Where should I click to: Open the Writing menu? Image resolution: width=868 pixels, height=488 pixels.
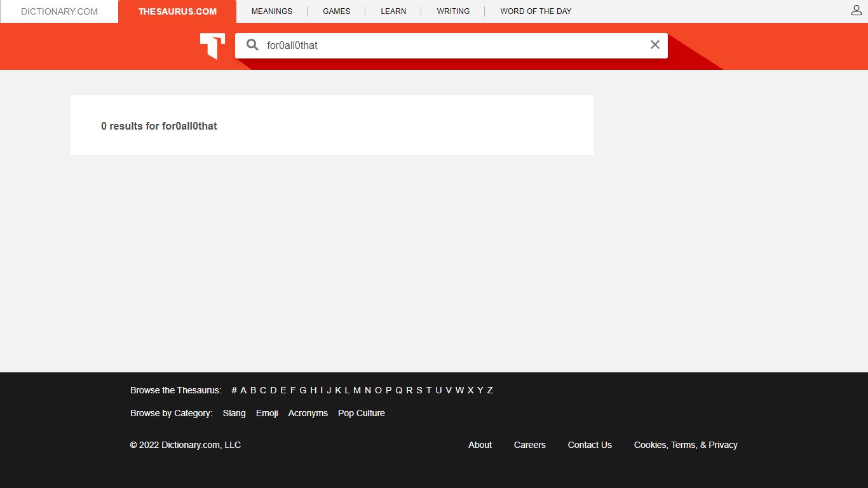tap(453, 11)
